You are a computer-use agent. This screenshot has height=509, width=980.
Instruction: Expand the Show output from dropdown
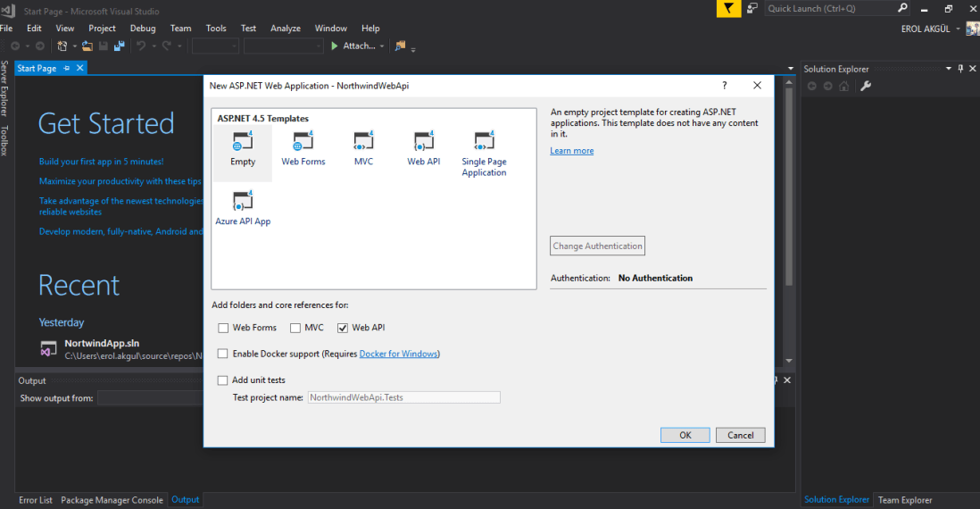pos(152,398)
